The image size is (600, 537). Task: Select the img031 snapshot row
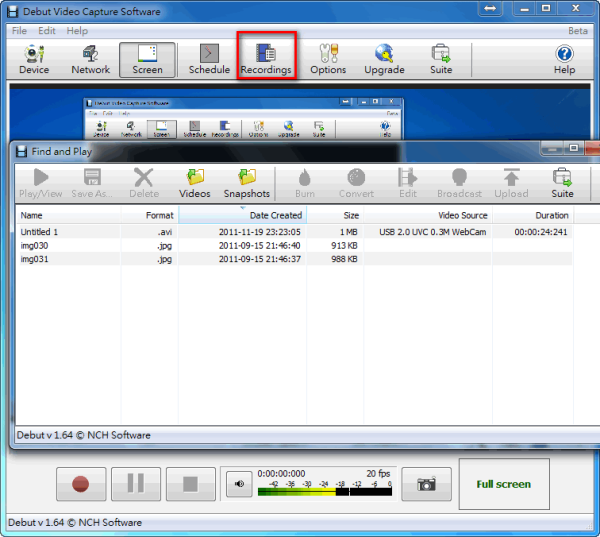pos(295,259)
